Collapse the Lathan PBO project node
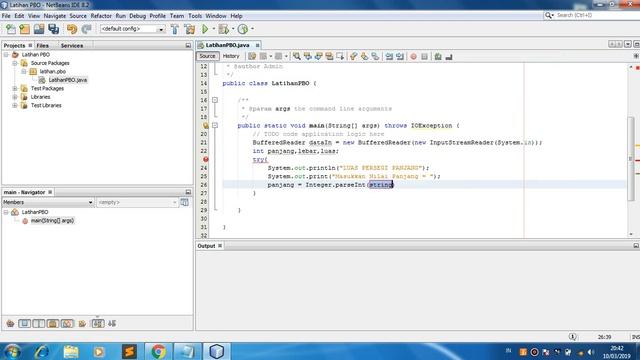This screenshot has height=360, width=640. tap(6, 54)
